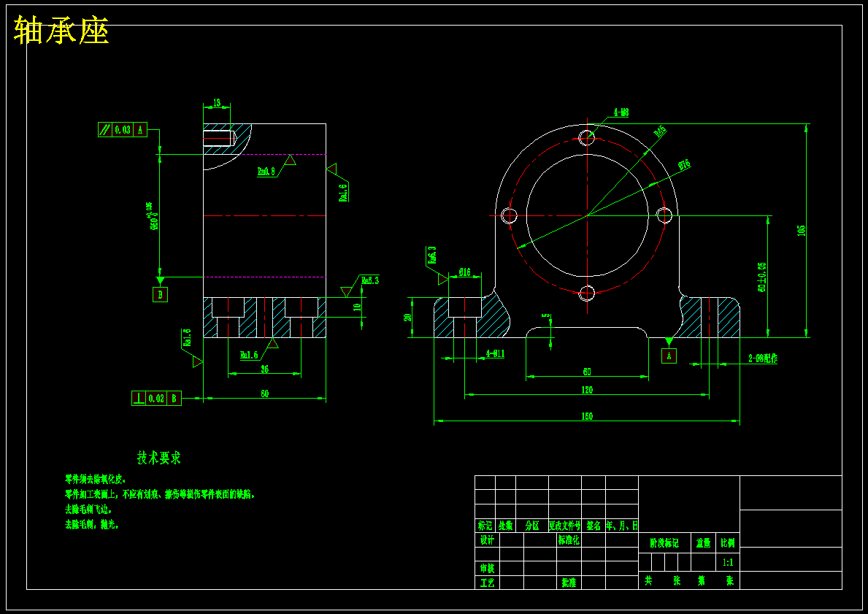Select the "0.02" perpendicularity tolerance value
This screenshot has width=868, height=614.
pyautogui.click(x=157, y=398)
